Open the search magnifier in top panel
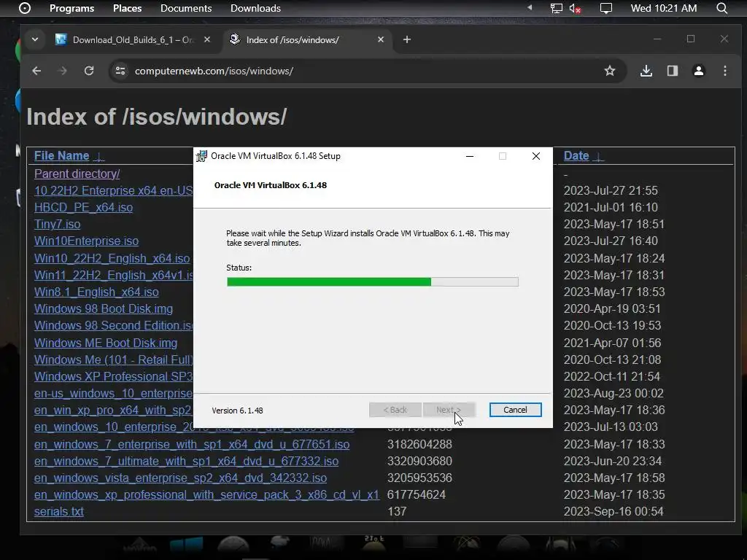The height and width of the screenshot is (560, 747). (x=721, y=8)
